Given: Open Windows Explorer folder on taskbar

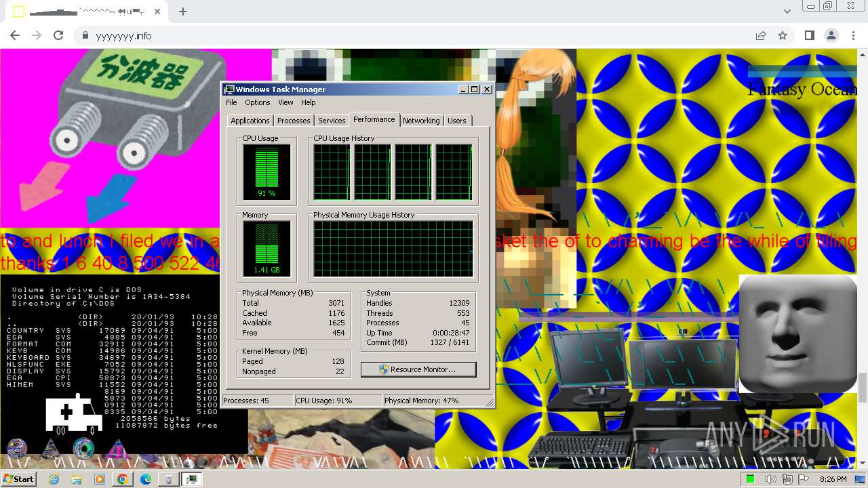Looking at the screenshot, I should coord(77,479).
